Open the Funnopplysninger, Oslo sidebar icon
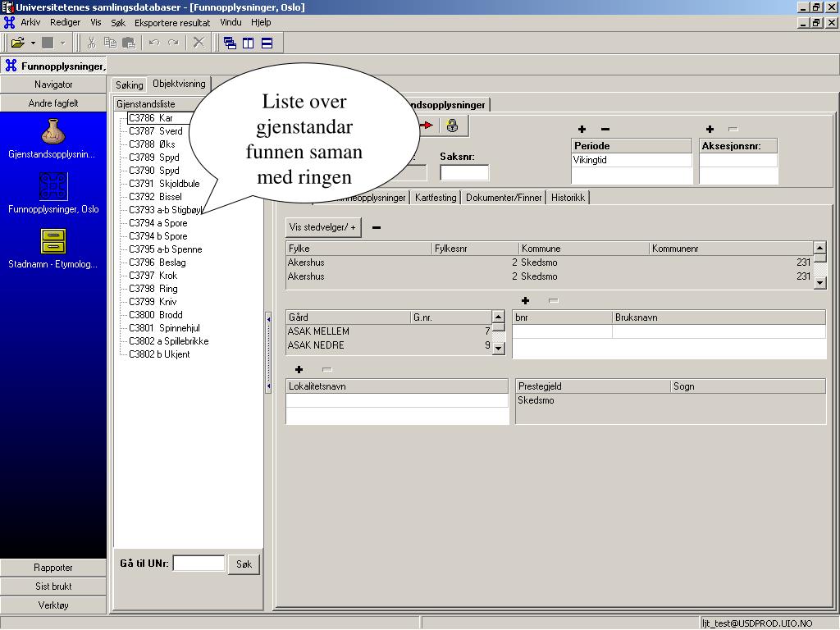The width and height of the screenshot is (840, 630). [53, 186]
